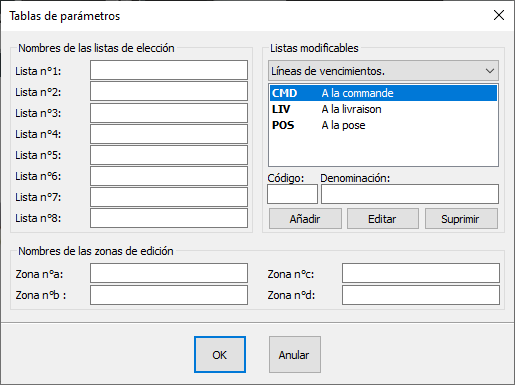This screenshot has height=385, width=515.
Task: Select the Zona n°c text box
Action: pyautogui.click(x=421, y=273)
